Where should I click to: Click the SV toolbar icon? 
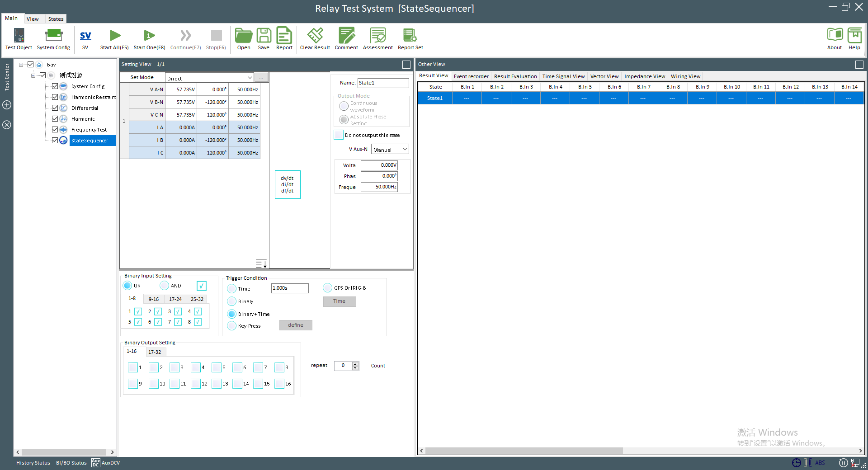[x=85, y=39]
